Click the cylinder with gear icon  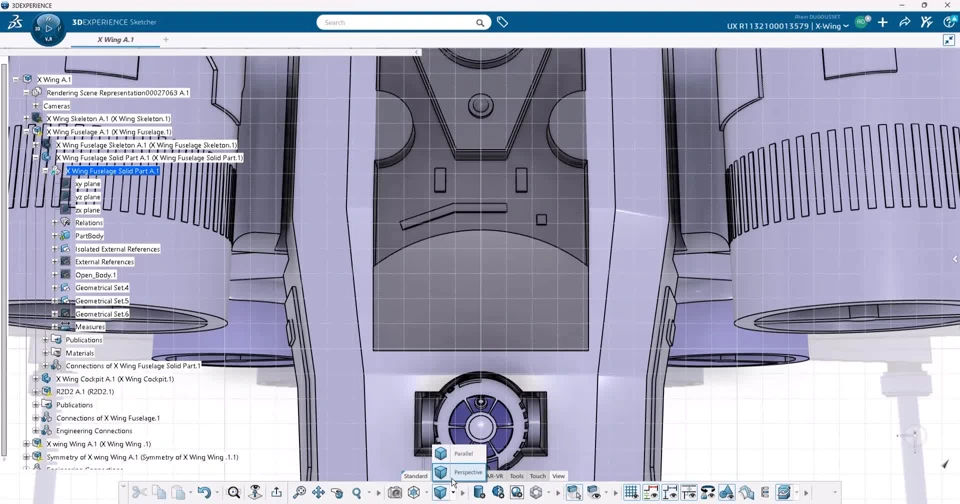(479, 492)
